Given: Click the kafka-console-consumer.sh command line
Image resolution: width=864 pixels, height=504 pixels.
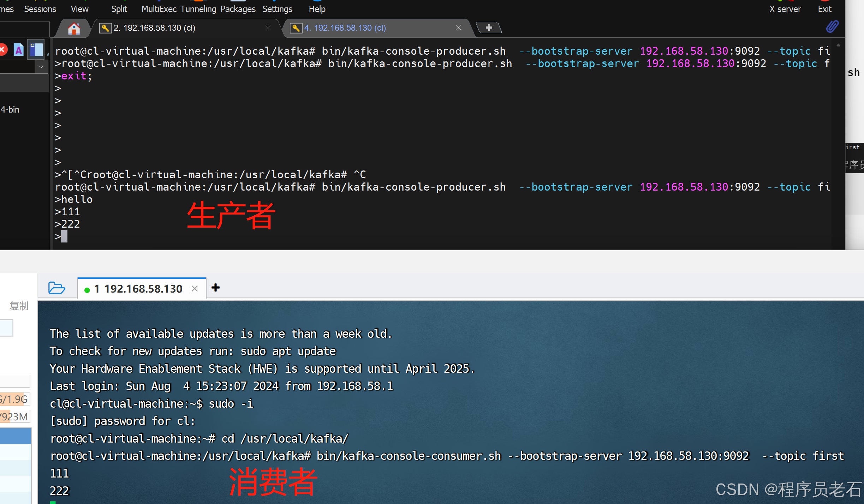Looking at the screenshot, I should pos(447,456).
